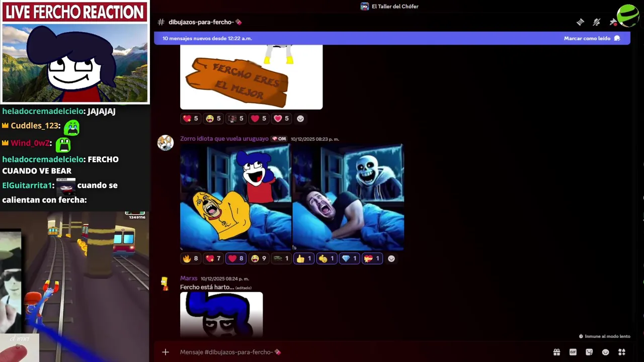644x362 pixels.
Task: Click Zorro idiota's fox avatar
Action: 166,143
